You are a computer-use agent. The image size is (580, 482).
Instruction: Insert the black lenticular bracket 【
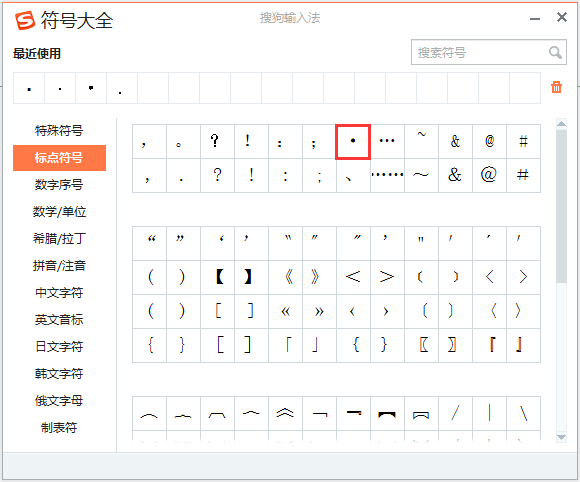217,277
